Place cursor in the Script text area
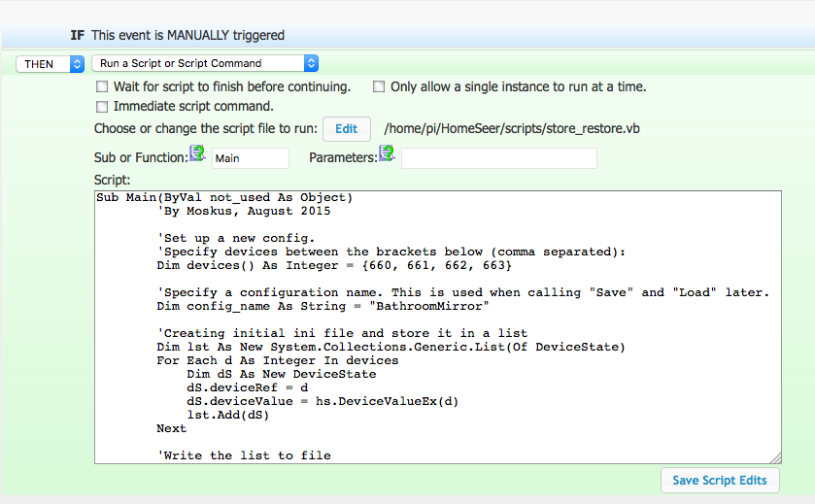815x504 pixels. (x=438, y=327)
